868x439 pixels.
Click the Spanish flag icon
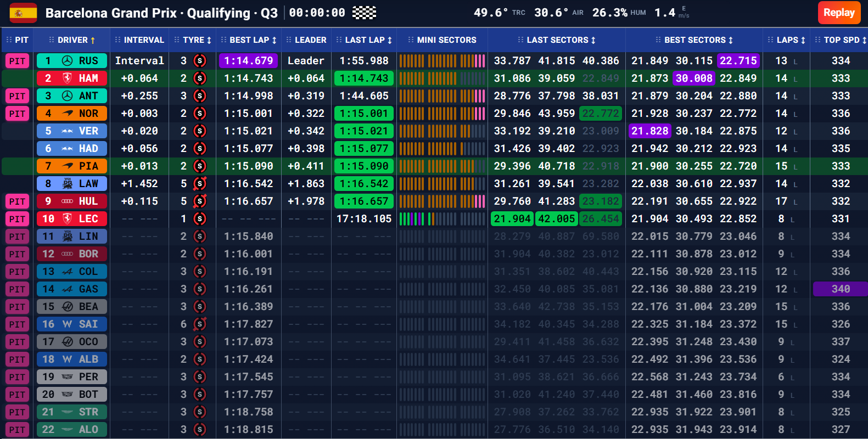[23, 13]
